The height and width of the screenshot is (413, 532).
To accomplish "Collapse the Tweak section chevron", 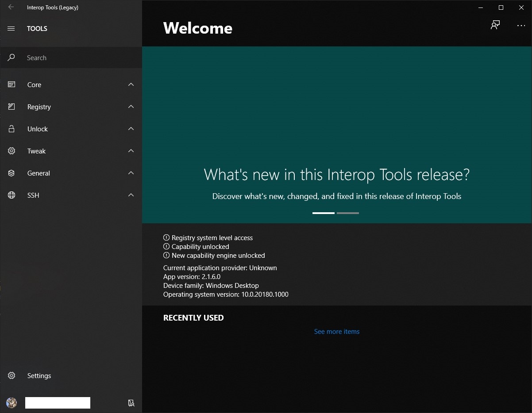I will pos(131,151).
